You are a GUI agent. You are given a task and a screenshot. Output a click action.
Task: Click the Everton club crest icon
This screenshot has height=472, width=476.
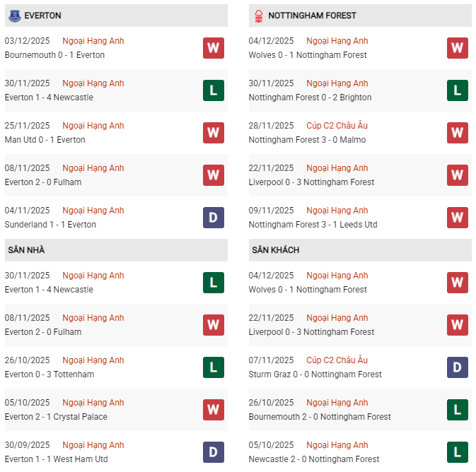point(15,15)
